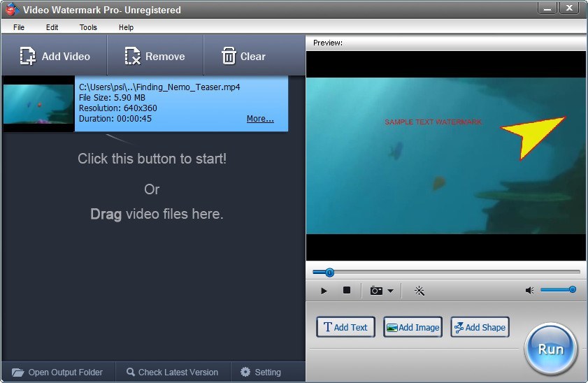Click the Resolution: 640x360 text
The height and width of the screenshot is (383, 588).
117,108
